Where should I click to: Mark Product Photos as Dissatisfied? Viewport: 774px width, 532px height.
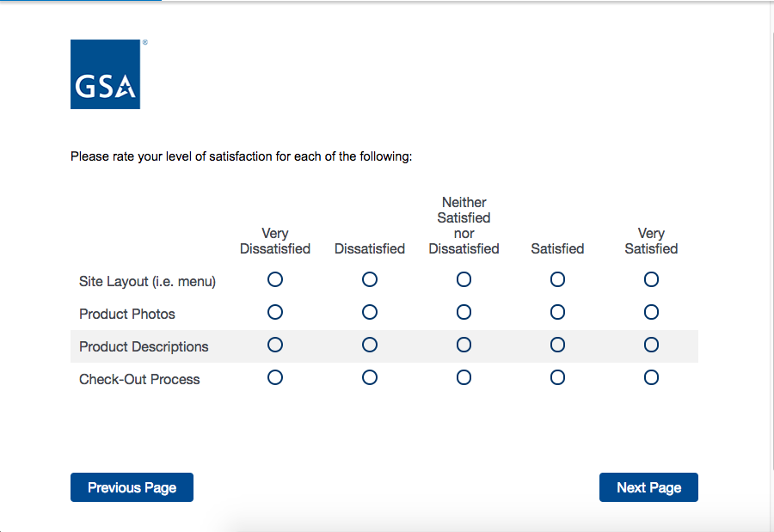370,312
